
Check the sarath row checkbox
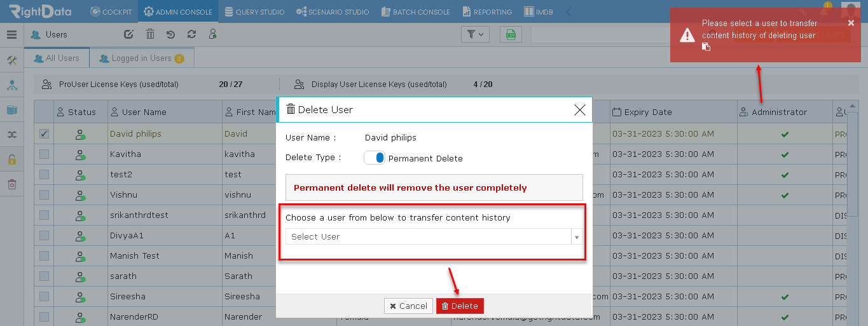[44, 276]
